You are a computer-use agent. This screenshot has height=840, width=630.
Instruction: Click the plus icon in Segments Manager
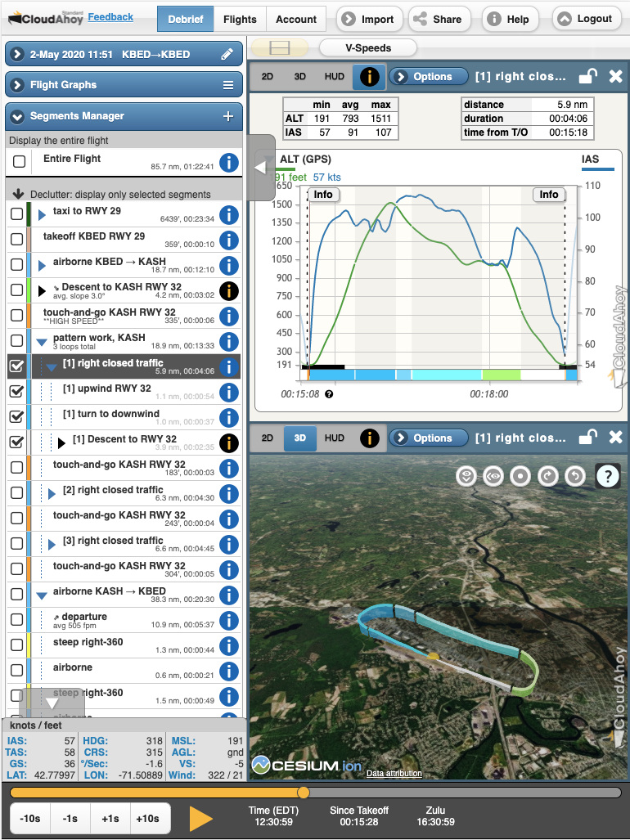click(x=228, y=116)
